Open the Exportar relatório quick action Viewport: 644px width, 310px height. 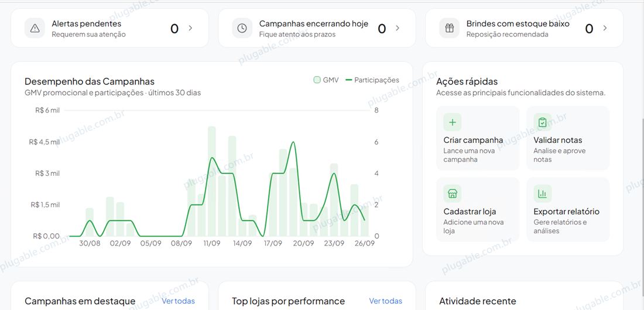568,209
